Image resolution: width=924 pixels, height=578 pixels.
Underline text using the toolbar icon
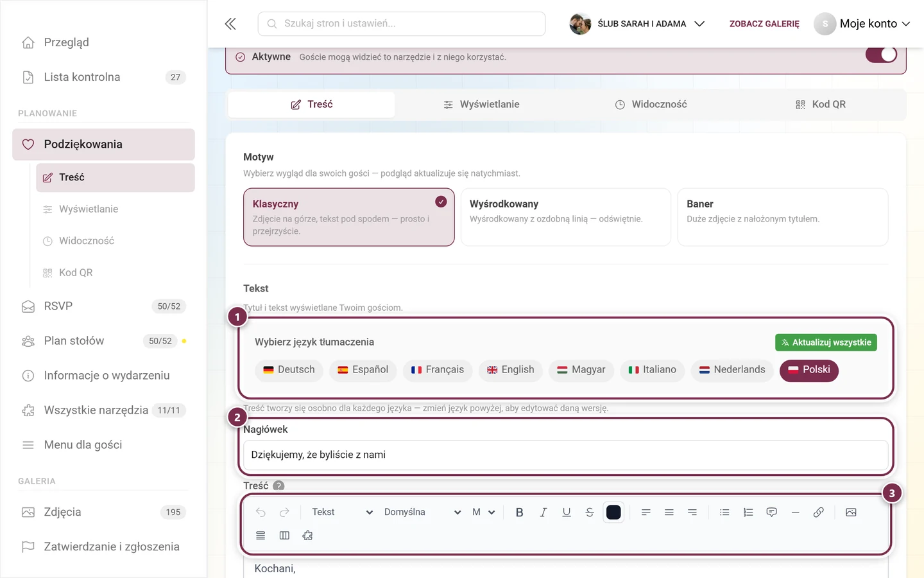tap(567, 512)
